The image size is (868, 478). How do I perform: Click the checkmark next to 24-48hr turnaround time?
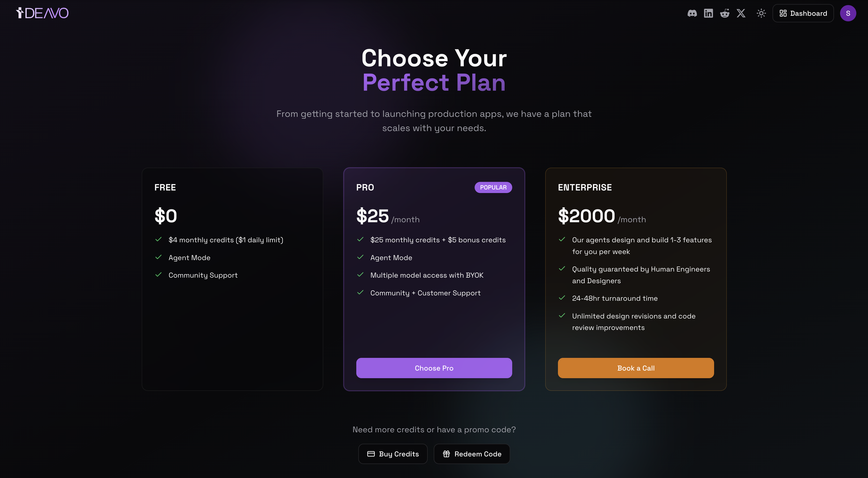coord(562,298)
